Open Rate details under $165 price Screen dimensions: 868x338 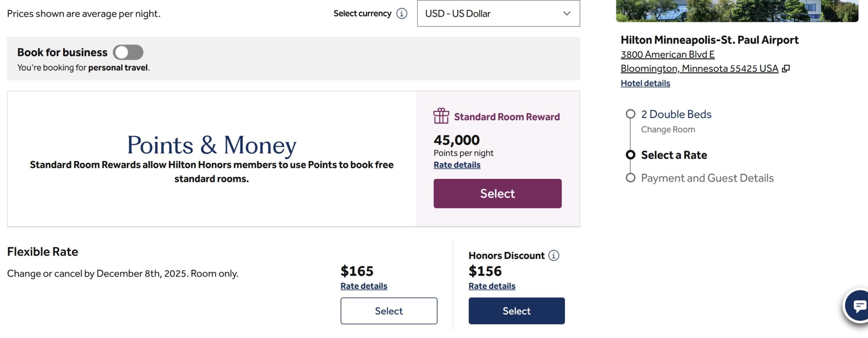pos(364,286)
